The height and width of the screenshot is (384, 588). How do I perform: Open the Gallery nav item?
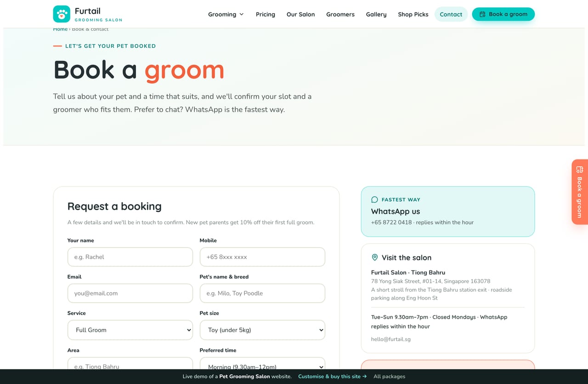[x=376, y=14]
